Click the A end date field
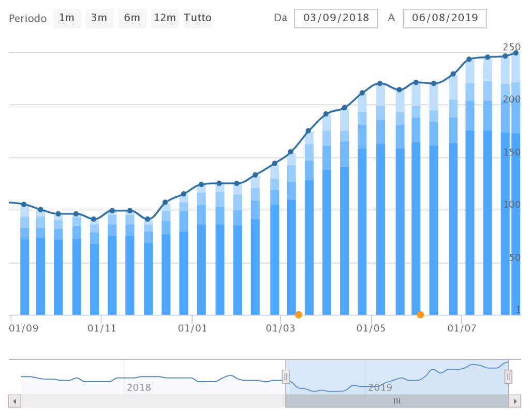The height and width of the screenshot is (420, 530). click(x=445, y=18)
